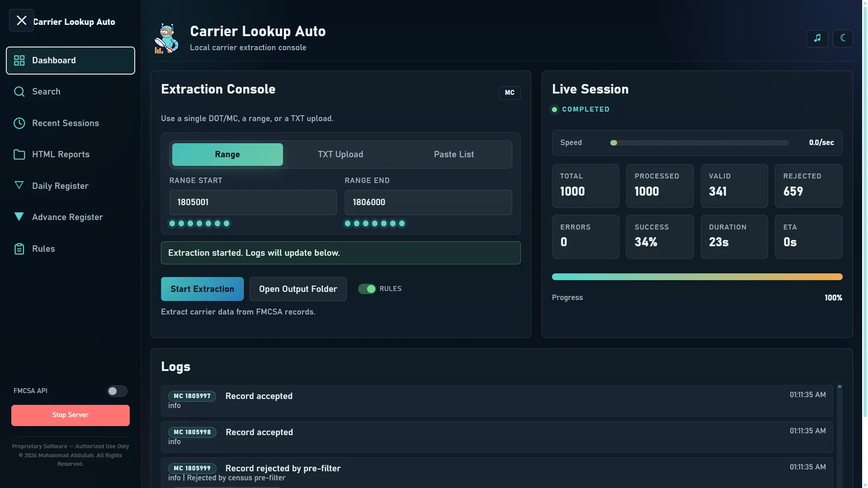868x488 pixels.
Task: Click the Range Start field with 1805001
Action: click(x=253, y=202)
